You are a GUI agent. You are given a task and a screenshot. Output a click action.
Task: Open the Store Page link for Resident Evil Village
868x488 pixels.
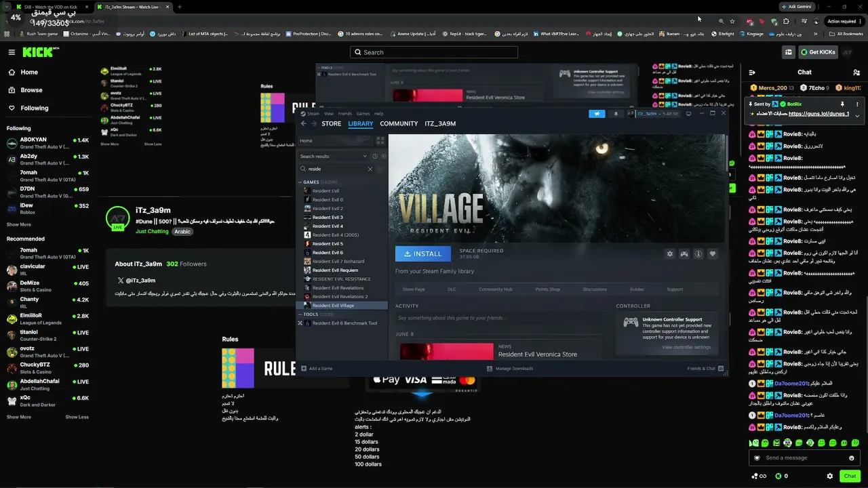414,289
